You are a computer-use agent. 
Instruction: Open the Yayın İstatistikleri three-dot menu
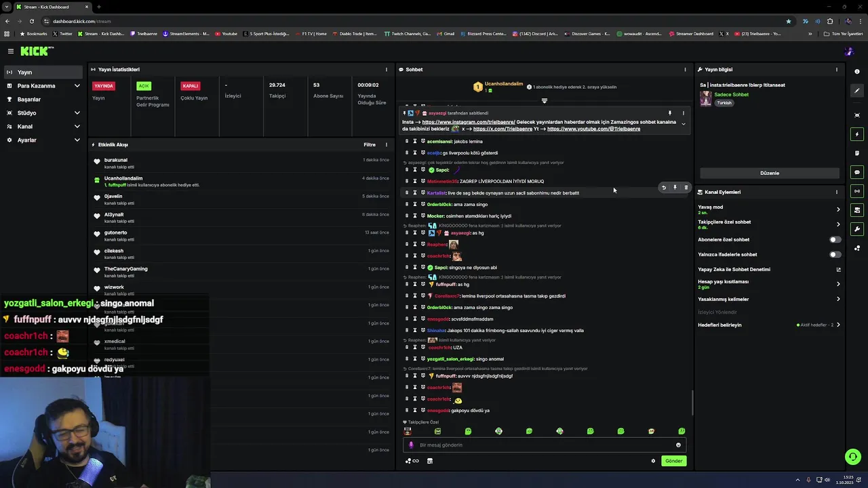(387, 69)
